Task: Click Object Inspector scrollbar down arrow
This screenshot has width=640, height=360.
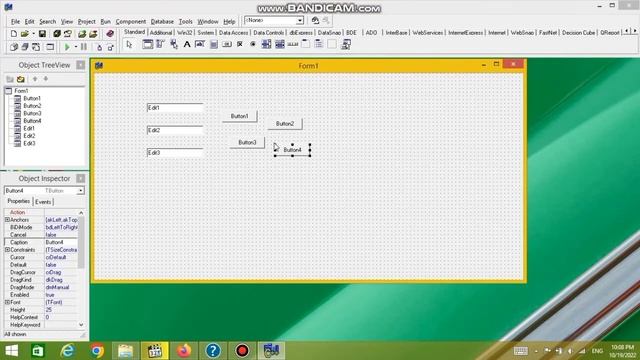Action: (x=81, y=325)
